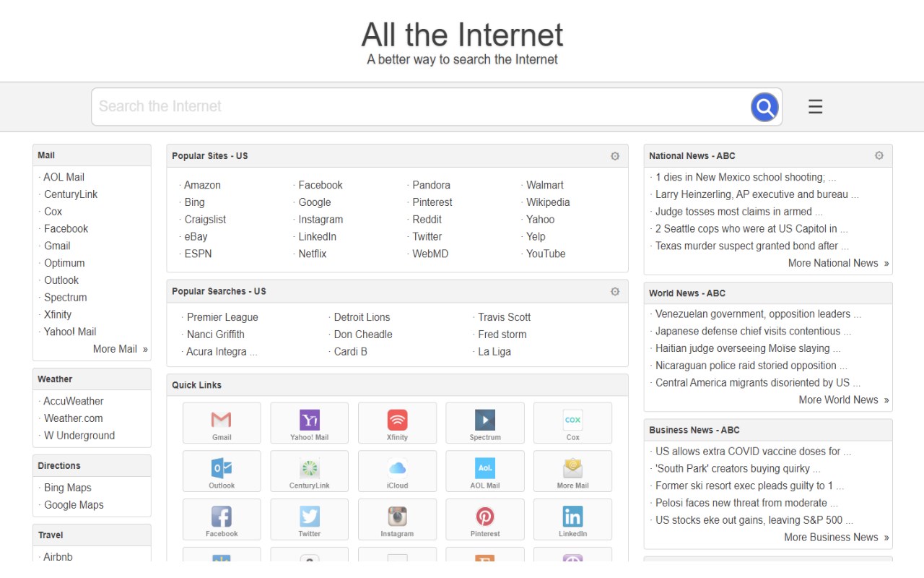
Task: Open eBay in Popular Sites
Action: pos(196,236)
